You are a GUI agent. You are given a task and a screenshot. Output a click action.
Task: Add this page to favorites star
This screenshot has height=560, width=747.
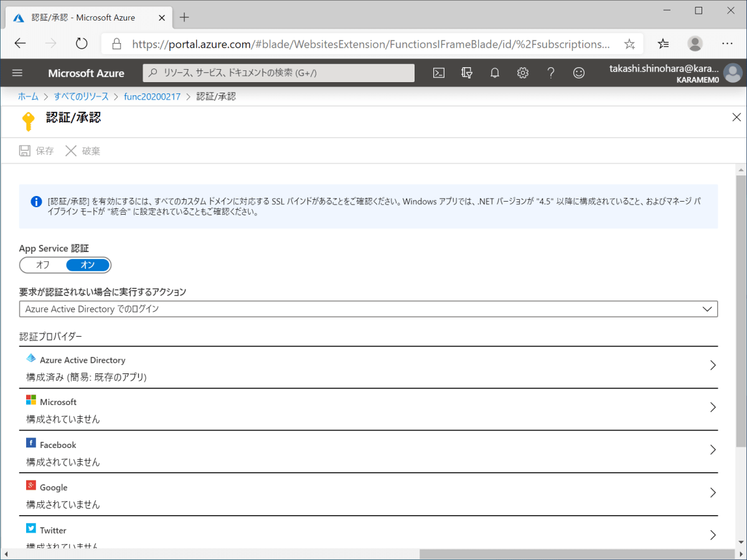point(629,44)
